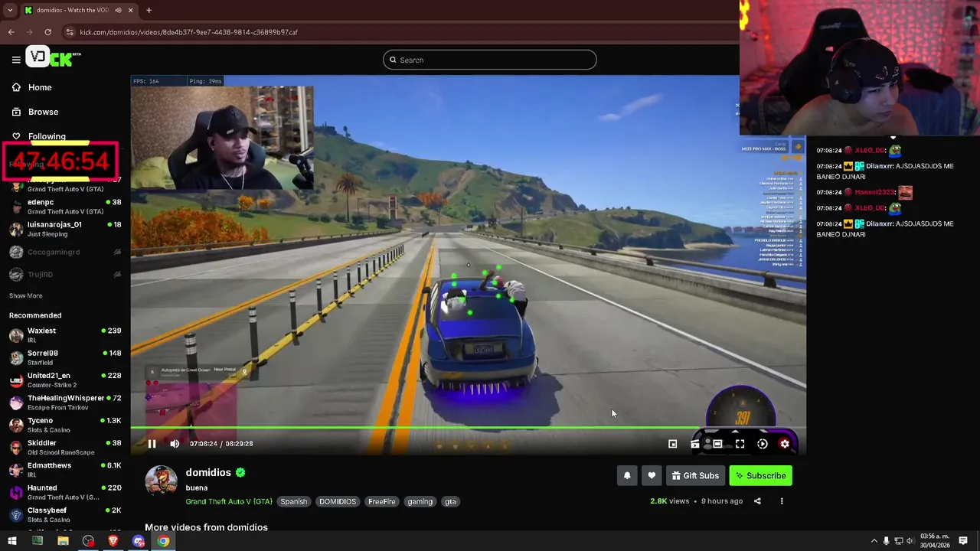Screen dimensions: 980x551
Task: Select the gta tag
Action: (450, 501)
